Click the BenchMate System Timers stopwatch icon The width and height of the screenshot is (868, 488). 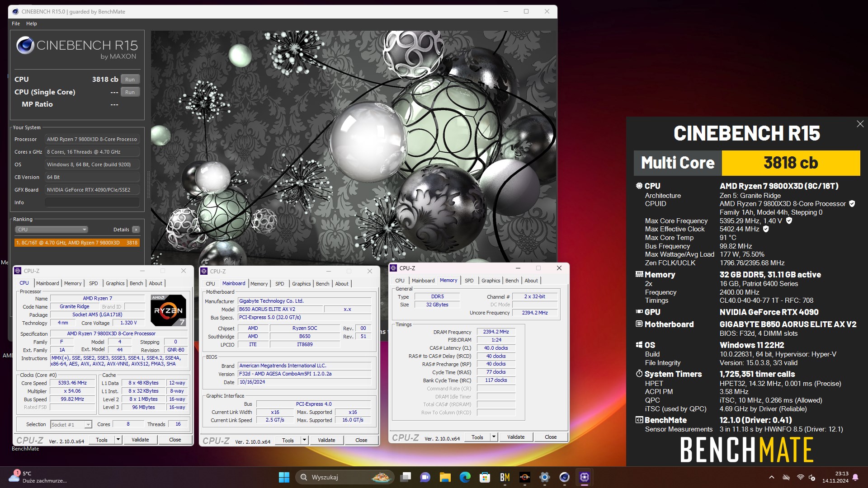click(x=639, y=374)
